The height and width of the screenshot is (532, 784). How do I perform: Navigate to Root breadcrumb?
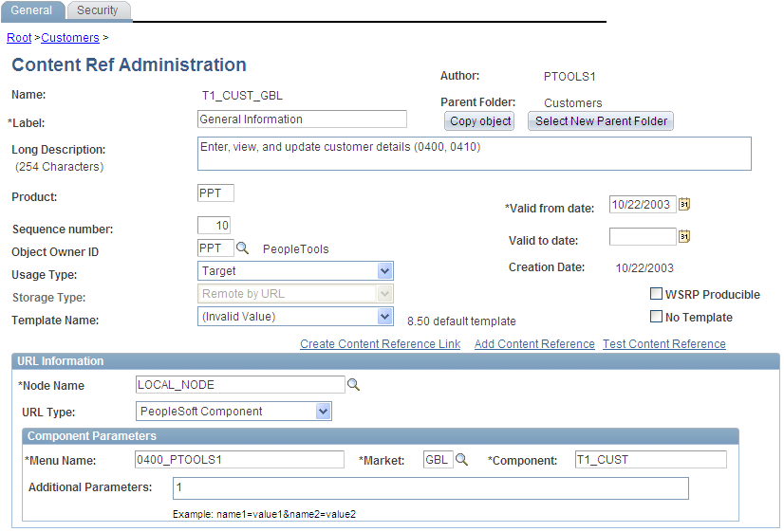coord(19,38)
